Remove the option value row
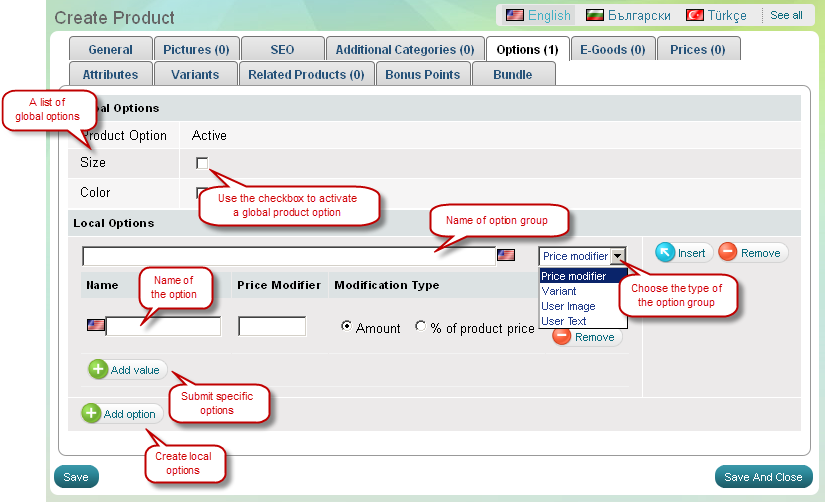 pos(586,337)
